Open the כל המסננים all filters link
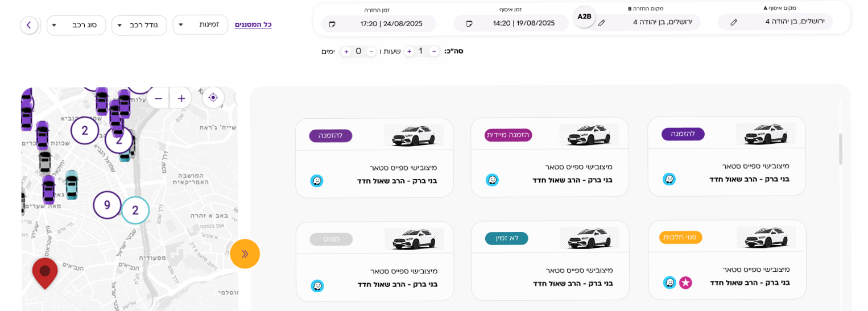The image size is (868, 311). (x=253, y=24)
